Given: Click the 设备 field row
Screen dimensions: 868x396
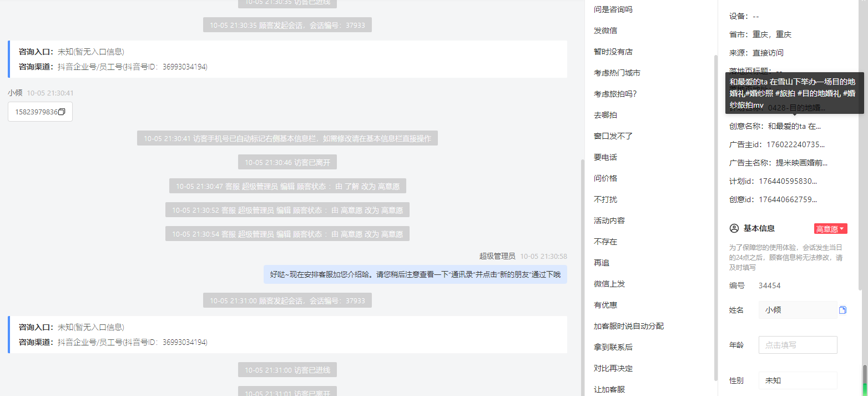Looking at the screenshot, I should click(x=744, y=16).
